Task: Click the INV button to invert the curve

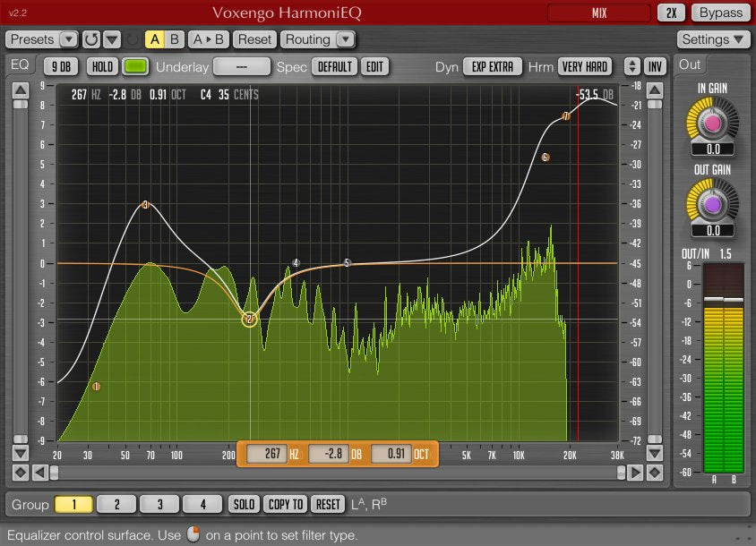Action: (656, 67)
